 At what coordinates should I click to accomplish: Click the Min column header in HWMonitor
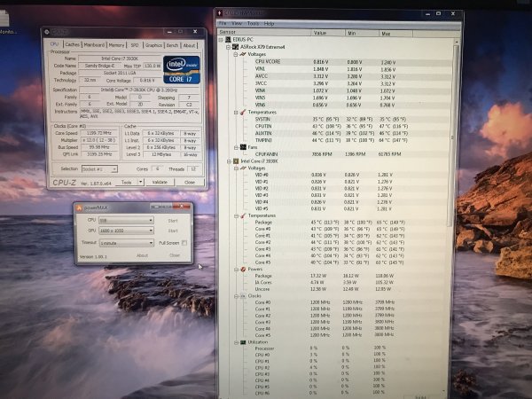362,34
